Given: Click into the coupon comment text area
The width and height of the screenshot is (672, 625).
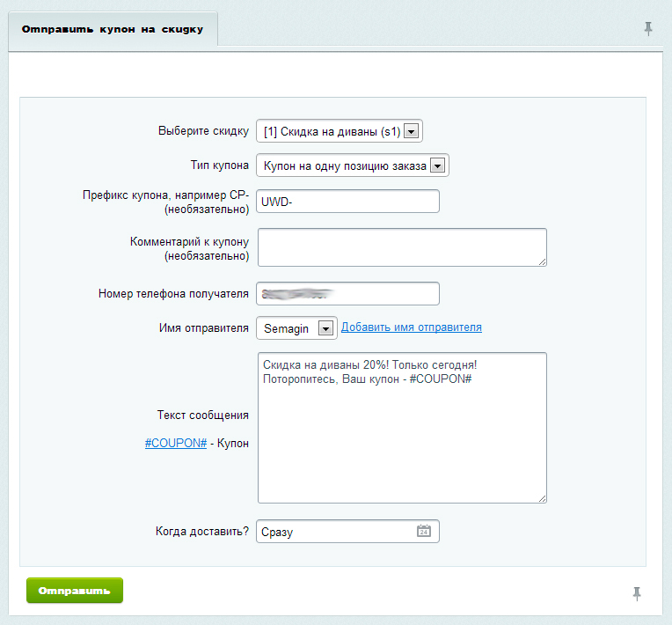Looking at the screenshot, I should [x=401, y=246].
